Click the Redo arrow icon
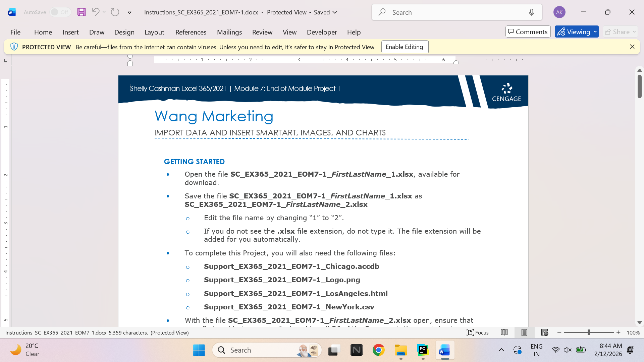644x362 pixels. [x=115, y=12]
